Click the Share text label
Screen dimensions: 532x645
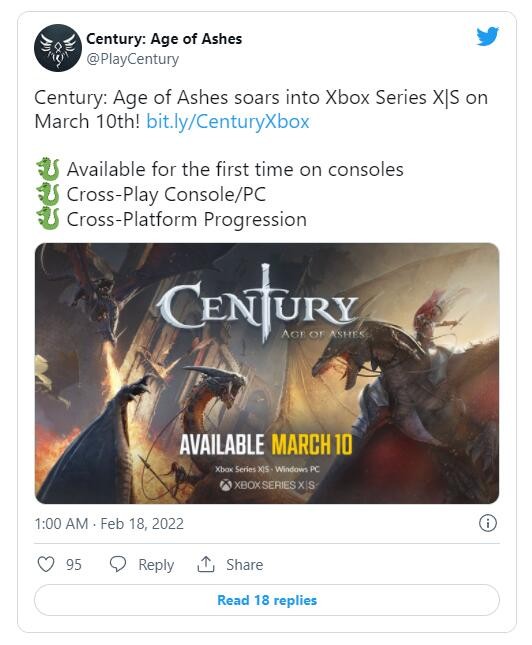tap(244, 564)
